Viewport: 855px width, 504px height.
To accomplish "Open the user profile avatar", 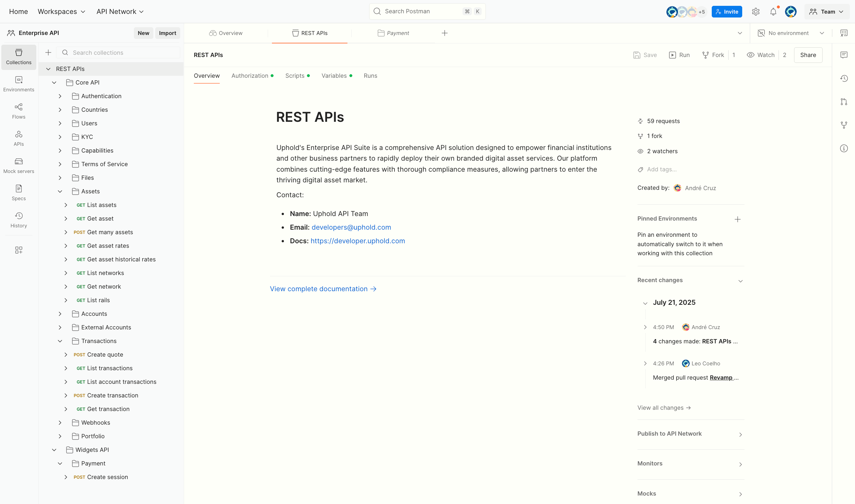I will [x=791, y=12].
